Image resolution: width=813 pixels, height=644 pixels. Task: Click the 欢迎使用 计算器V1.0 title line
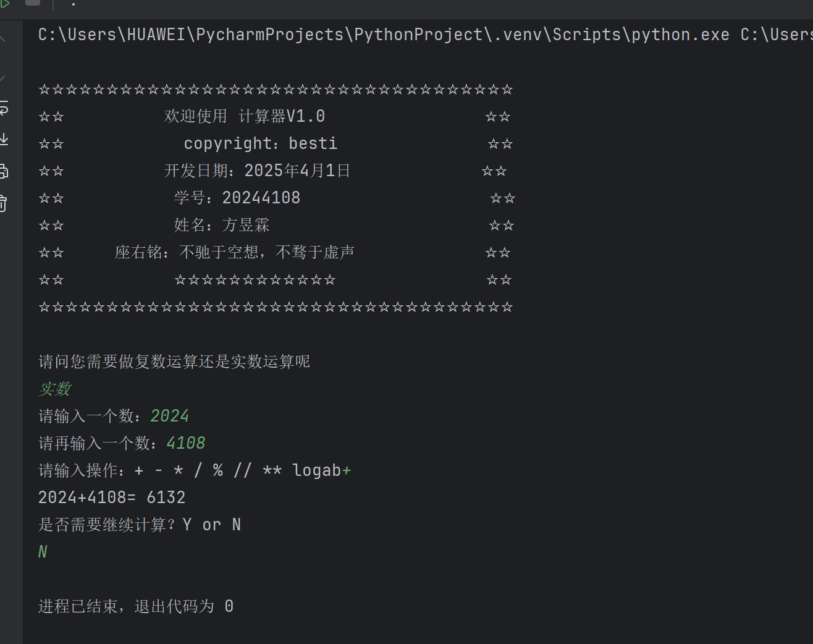click(x=245, y=116)
